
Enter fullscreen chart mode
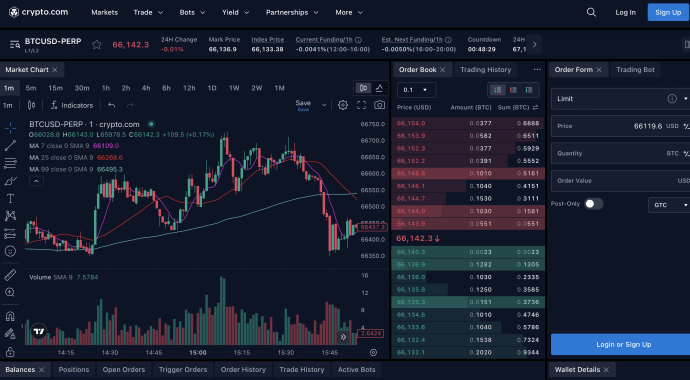click(x=361, y=105)
